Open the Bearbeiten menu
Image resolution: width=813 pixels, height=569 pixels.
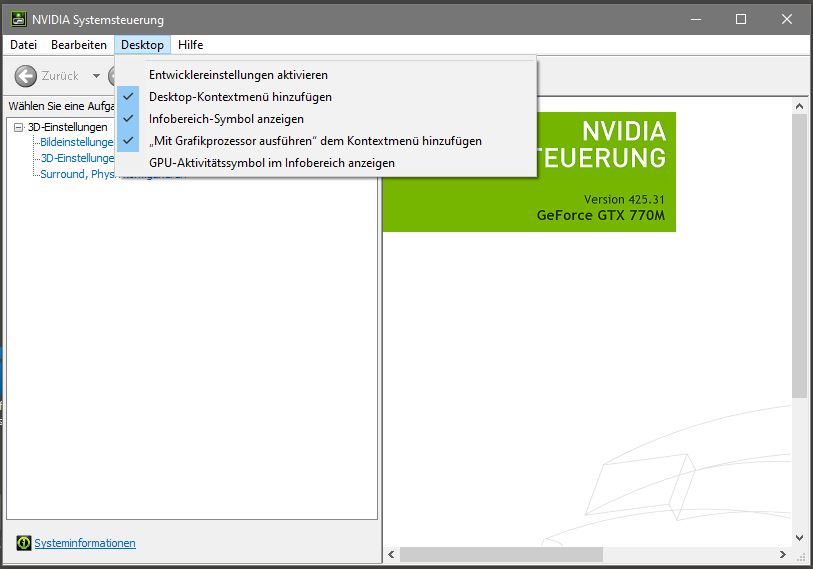(x=79, y=45)
